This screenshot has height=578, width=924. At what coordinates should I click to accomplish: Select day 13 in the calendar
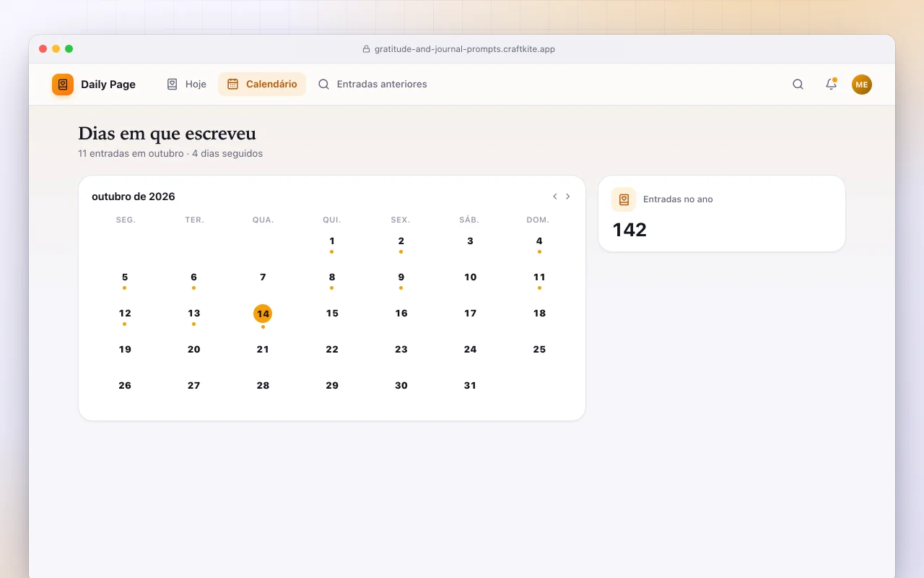[194, 314]
